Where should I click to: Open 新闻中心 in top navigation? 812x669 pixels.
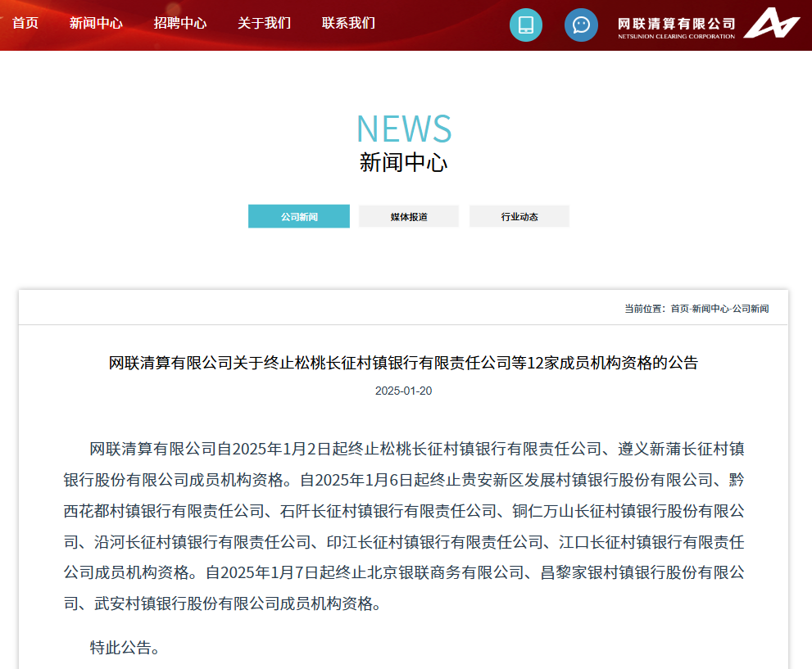pos(96,23)
